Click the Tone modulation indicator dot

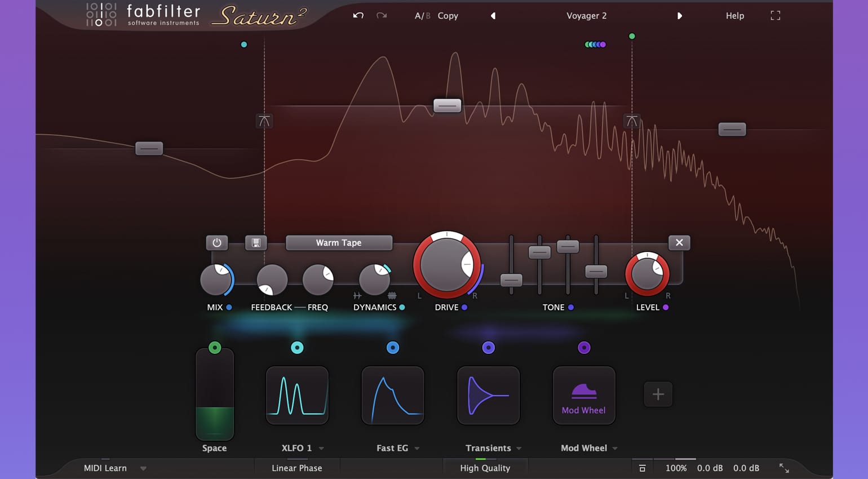pyautogui.click(x=571, y=307)
